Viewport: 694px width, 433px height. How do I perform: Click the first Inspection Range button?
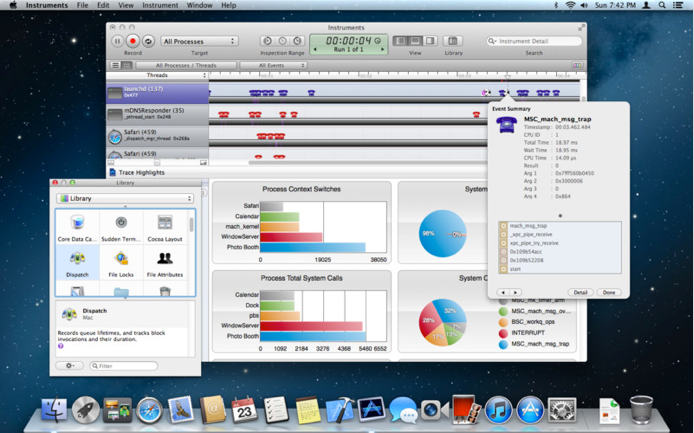[267, 41]
